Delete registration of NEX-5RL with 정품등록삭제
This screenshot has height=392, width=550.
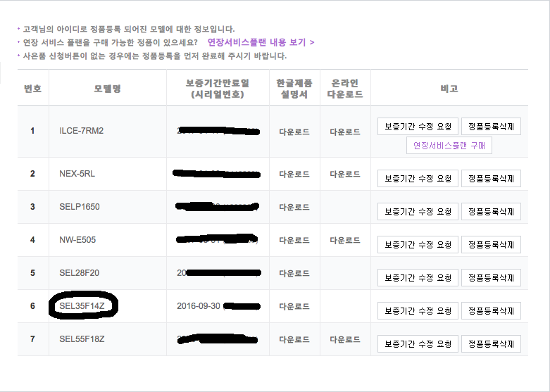point(491,178)
